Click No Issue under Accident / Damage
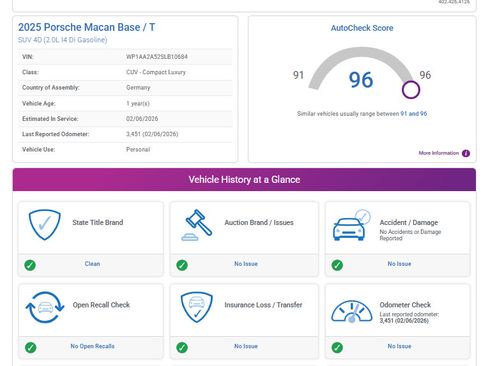 pos(399,264)
